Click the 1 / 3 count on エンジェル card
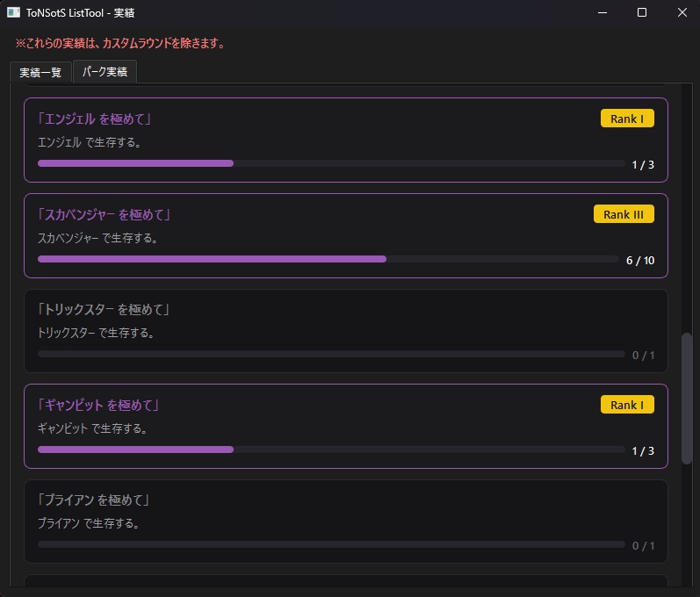 pos(643,165)
